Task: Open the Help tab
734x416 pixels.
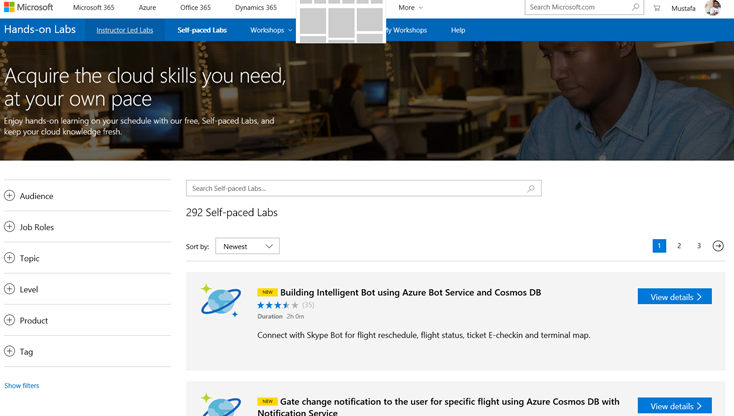Action: [458, 30]
